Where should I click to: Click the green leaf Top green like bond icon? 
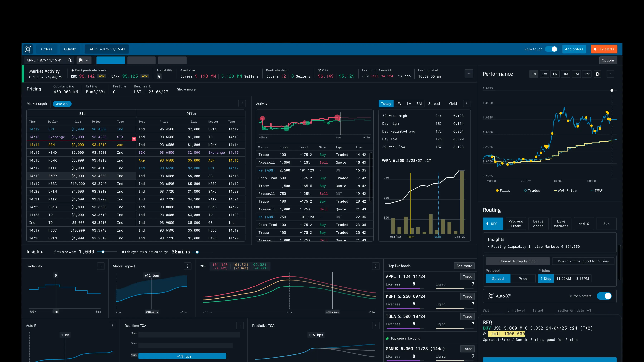pyautogui.click(x=387, y=339)
